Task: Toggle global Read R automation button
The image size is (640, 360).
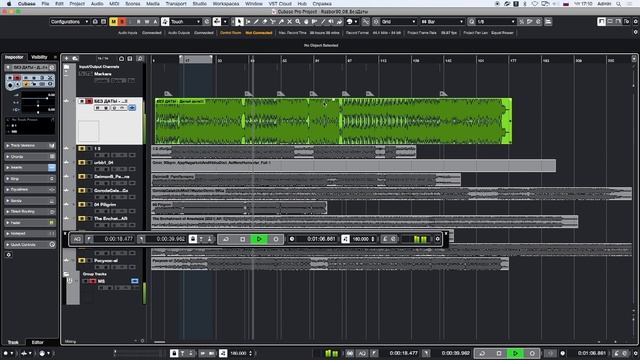Action: pyautogui.click(x=138, y=22)
